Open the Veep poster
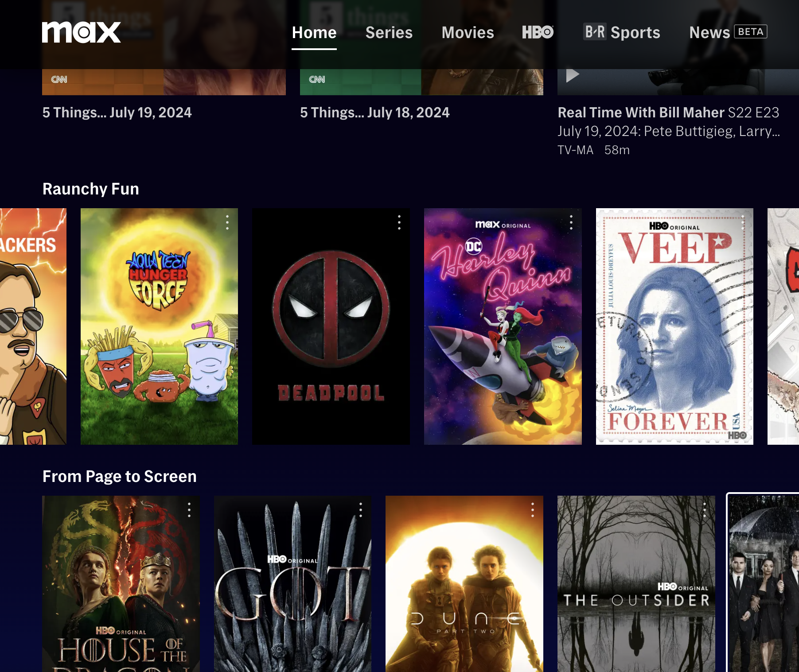The width and height of the screenshot is (799, 672). 674,326
